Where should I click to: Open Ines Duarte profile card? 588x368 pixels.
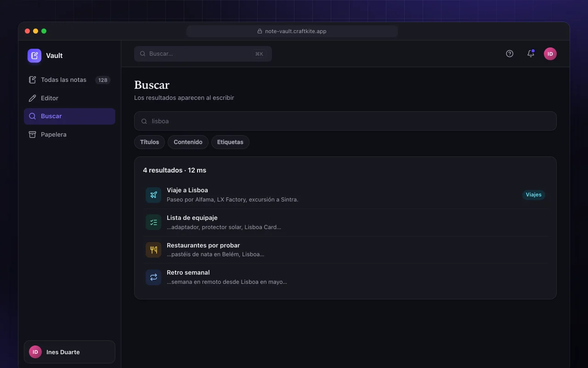(x=69, y=352)
